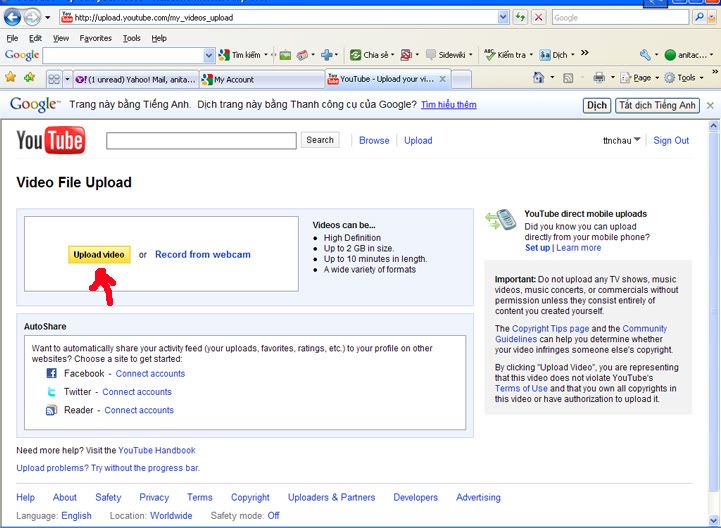
Task: Click the yellow Favorites star icon
Action: pos(11,77)
